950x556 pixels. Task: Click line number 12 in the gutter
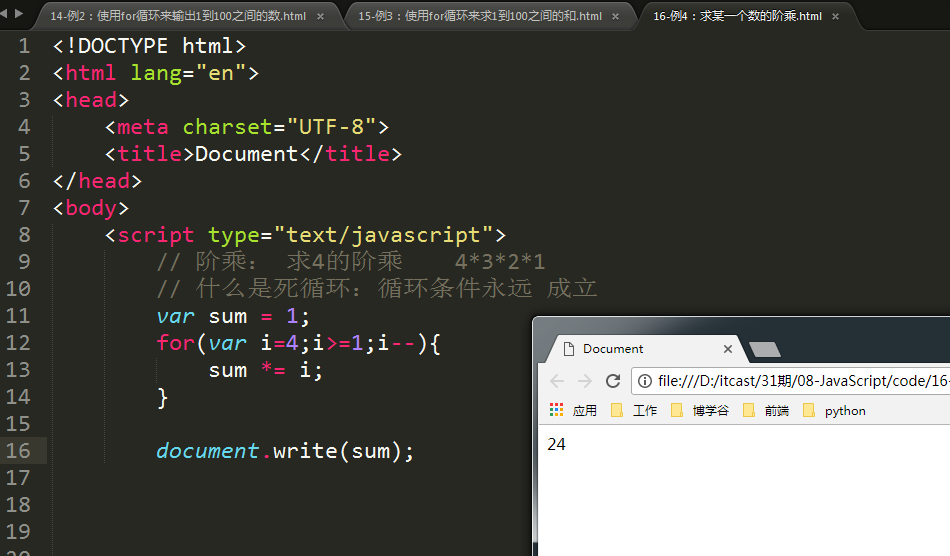(18, 343)
